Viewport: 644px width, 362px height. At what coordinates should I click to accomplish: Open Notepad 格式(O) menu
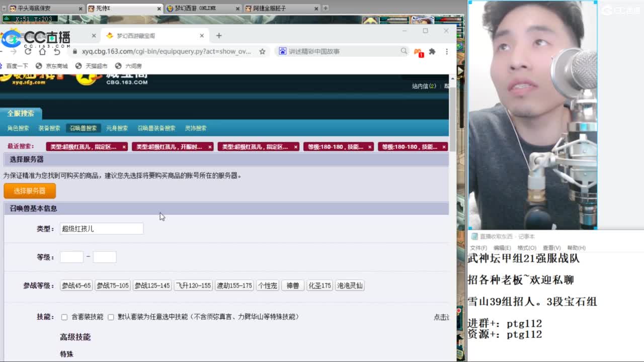tap(527, 248)
